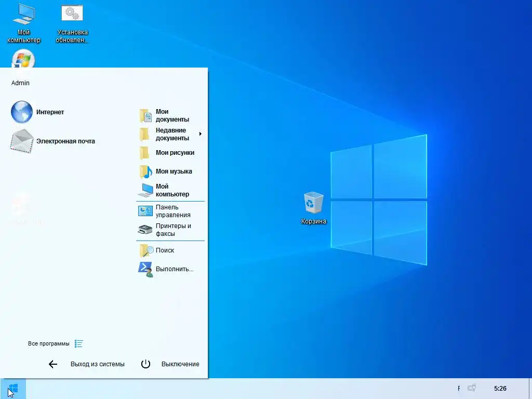Choose Мои документы text entry
The height and width of the screenshot is (399, 532).
click(172, 115)
